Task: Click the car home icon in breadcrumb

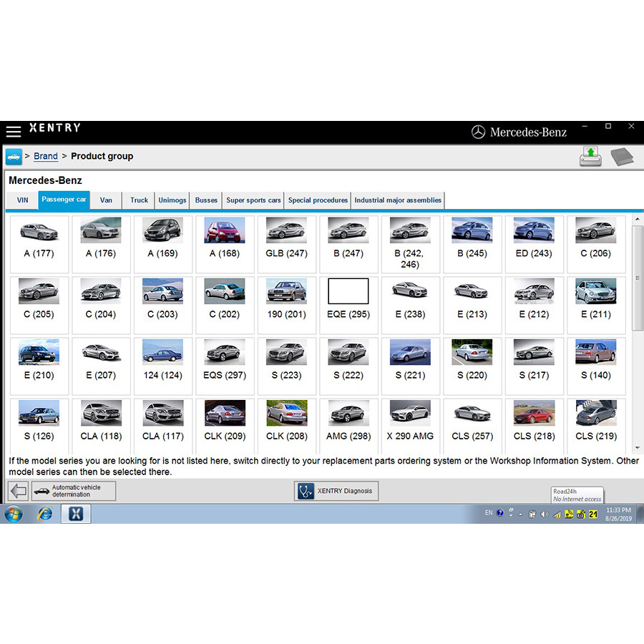Action: click(14, 156)
